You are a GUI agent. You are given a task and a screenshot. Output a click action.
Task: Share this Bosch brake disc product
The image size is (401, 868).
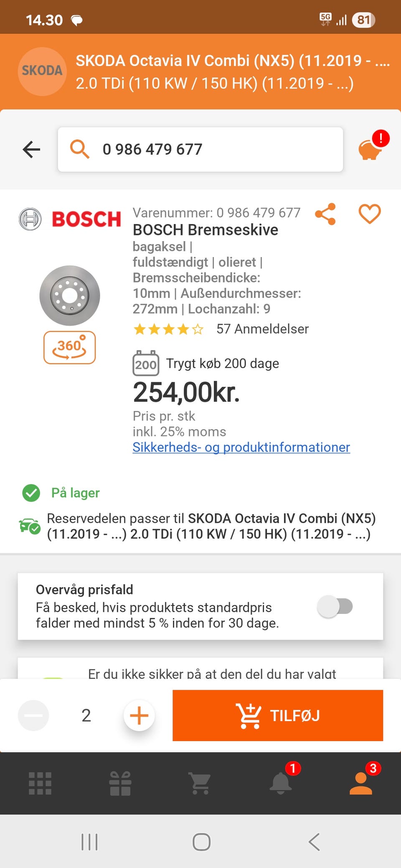325,214
